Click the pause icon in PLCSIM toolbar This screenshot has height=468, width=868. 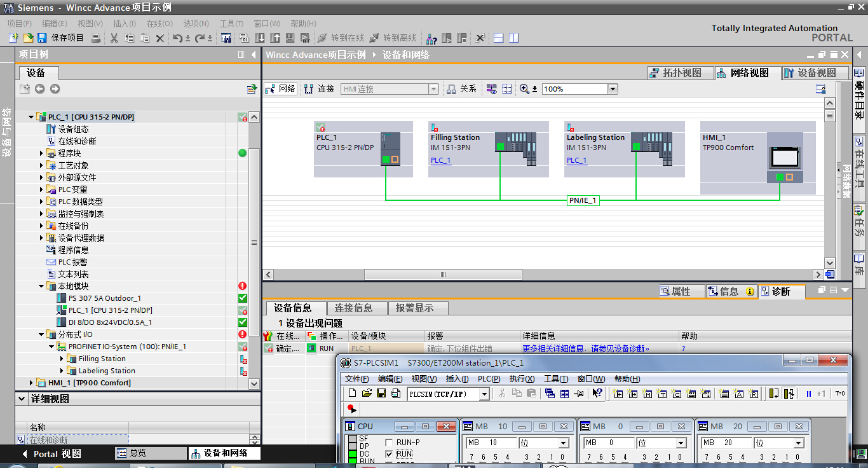coord(809,394)
